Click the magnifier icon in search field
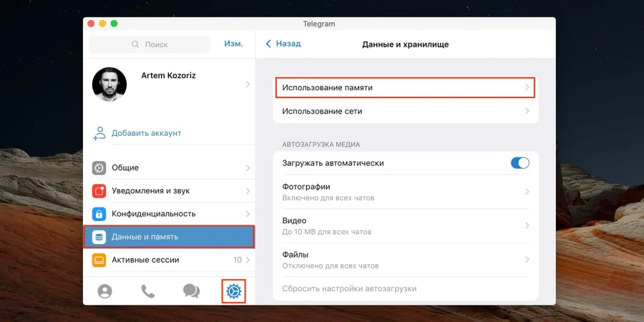 coord(135,45)
